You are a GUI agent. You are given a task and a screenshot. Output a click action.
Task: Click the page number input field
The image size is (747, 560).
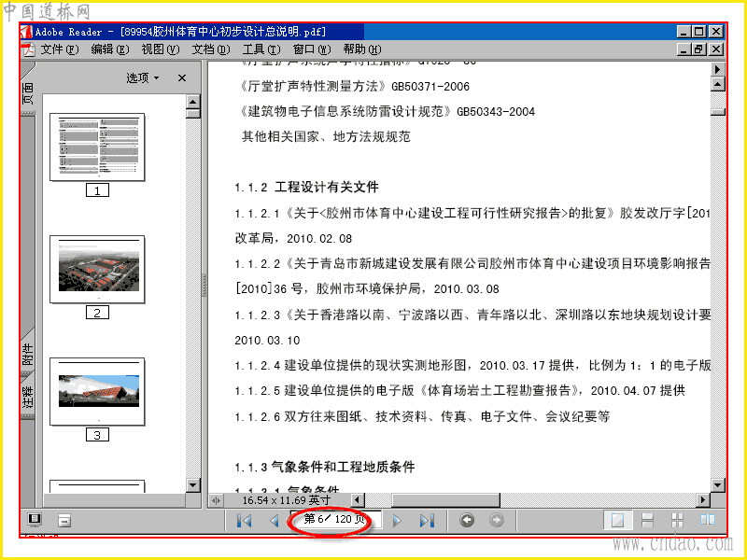pyautogui.click(x=335, y=519)
